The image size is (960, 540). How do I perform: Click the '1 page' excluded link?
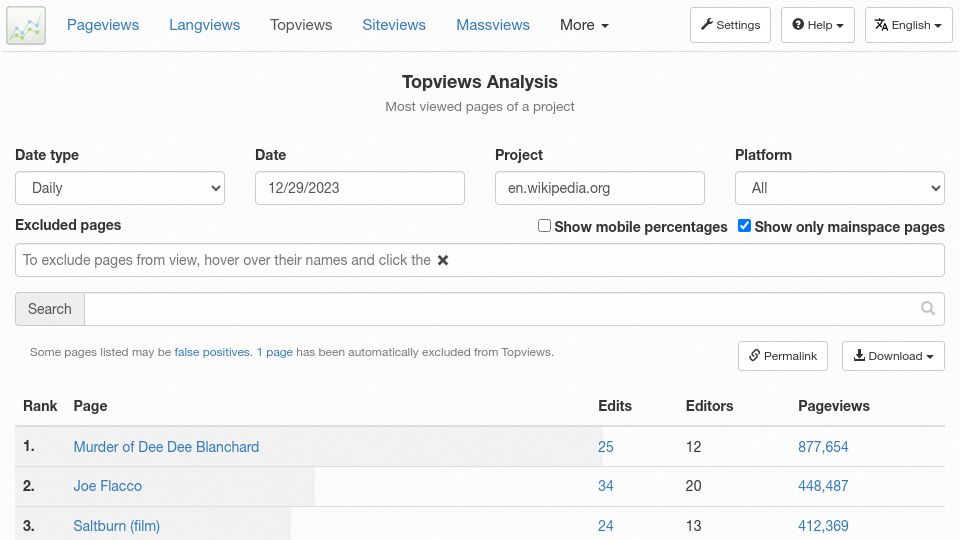274,352
